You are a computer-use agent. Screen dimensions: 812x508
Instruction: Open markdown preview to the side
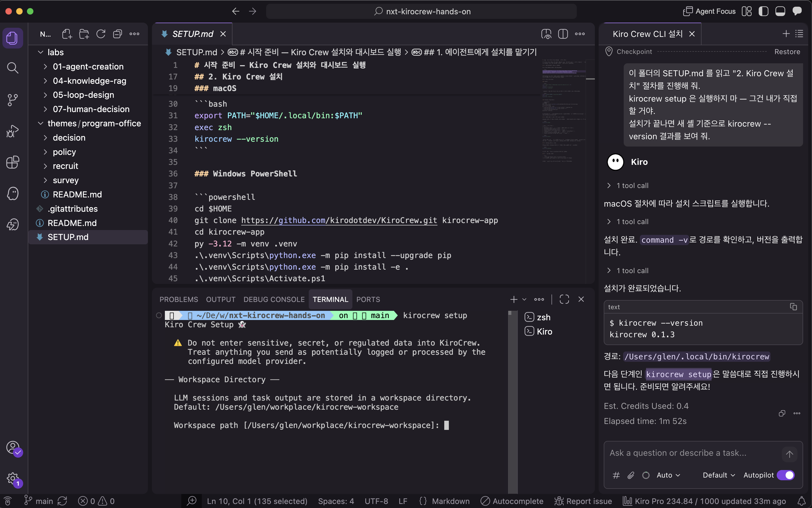546,34
